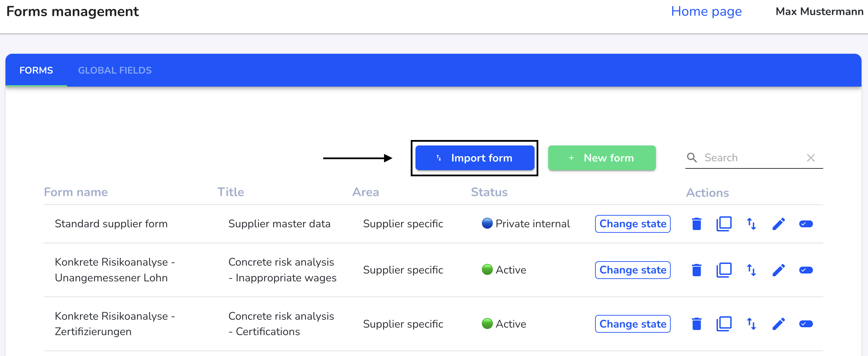Clear the search with the X icon
The image size is (868, 356).
(x=811, y=158)
